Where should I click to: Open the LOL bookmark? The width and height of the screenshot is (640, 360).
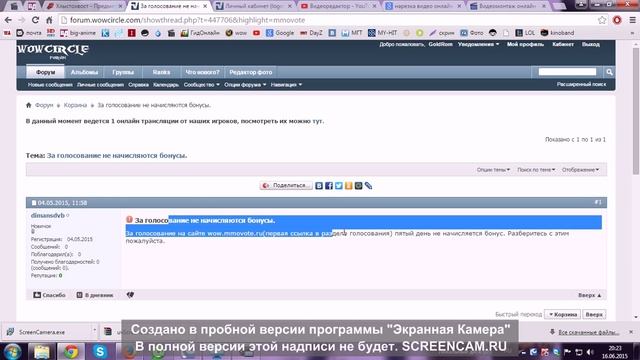[x=525, y=33]
